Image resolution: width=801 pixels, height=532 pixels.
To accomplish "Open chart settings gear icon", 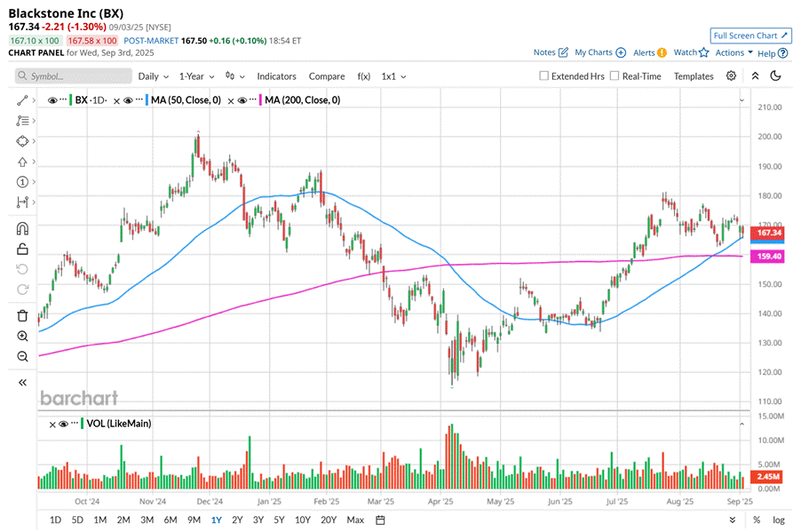I will [x=731, y=75].
